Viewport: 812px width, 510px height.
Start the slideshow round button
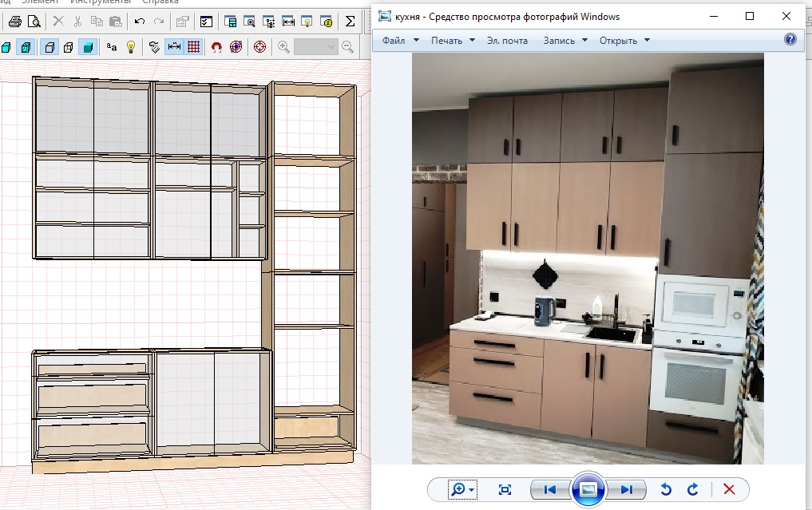pyautogui.click(x=588, y=489)
